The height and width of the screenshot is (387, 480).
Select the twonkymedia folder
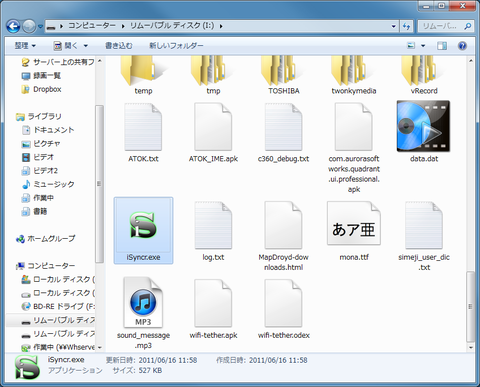click(x=354, y=75)
